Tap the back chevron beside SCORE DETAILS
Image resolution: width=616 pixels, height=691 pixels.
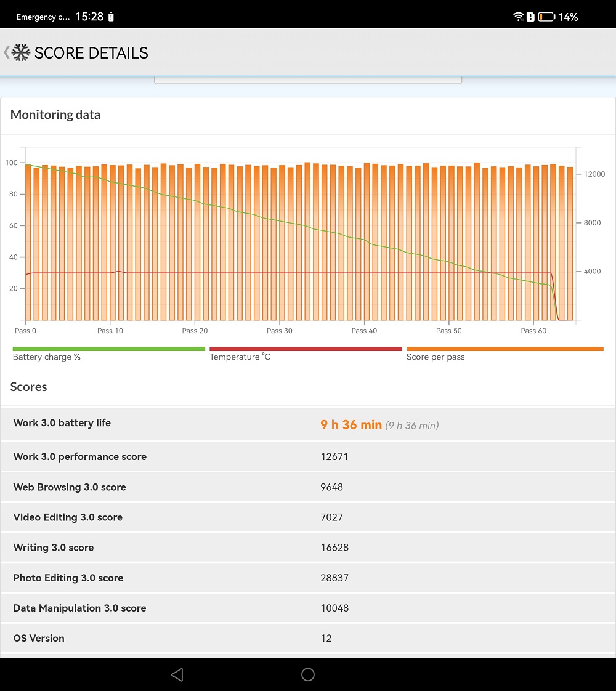[x=6, y=52]
